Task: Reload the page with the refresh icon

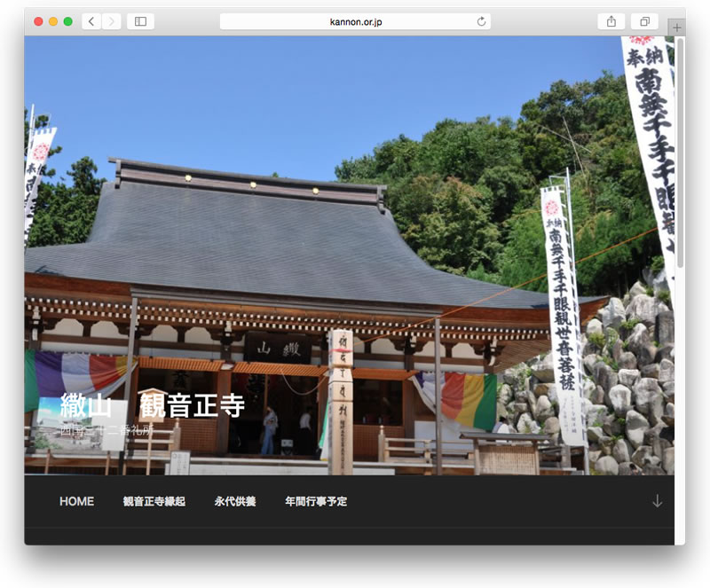Action: coord(481,21)
